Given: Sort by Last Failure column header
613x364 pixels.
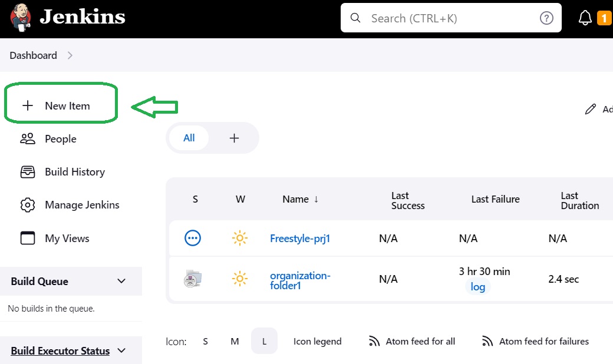Looking at the screenshot, I should point(495,199).
